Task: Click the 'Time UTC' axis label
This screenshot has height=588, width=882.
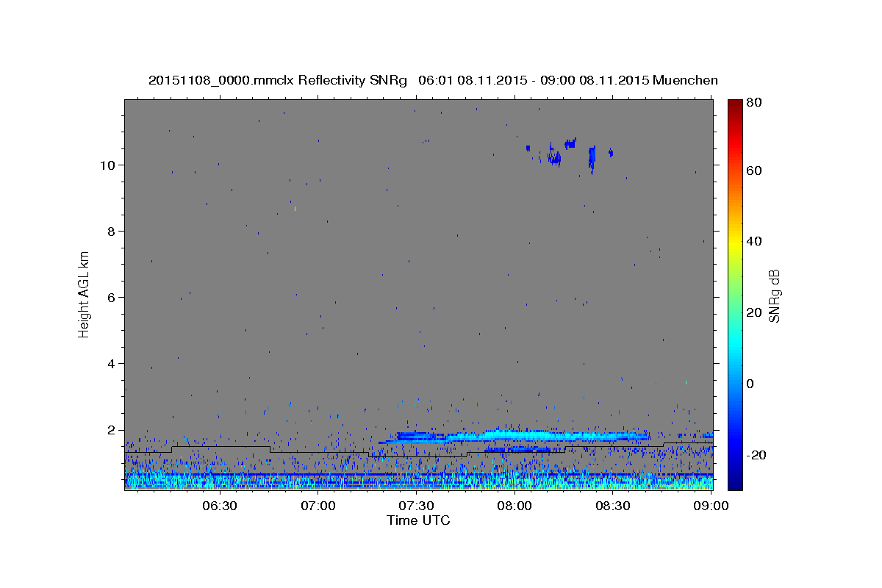Action: point(418,520)
